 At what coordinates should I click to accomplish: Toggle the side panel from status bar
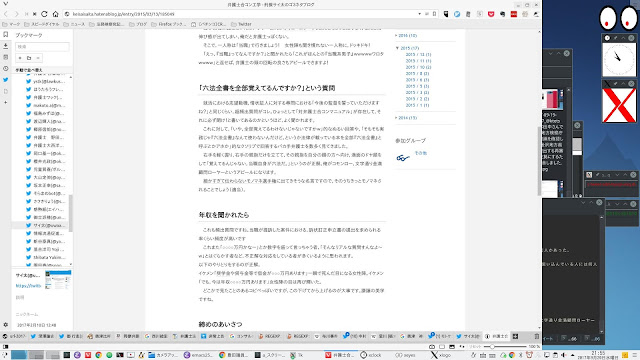[5, 347]
